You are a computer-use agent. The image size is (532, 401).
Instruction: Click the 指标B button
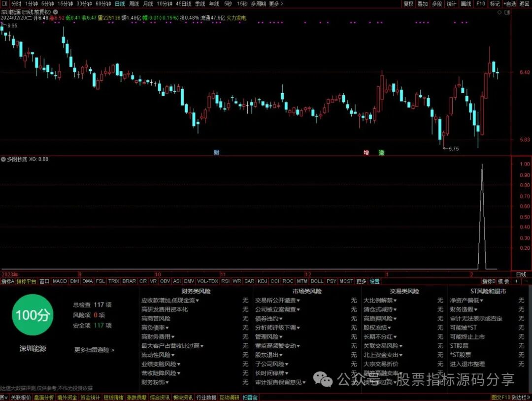tap(489, 281)
